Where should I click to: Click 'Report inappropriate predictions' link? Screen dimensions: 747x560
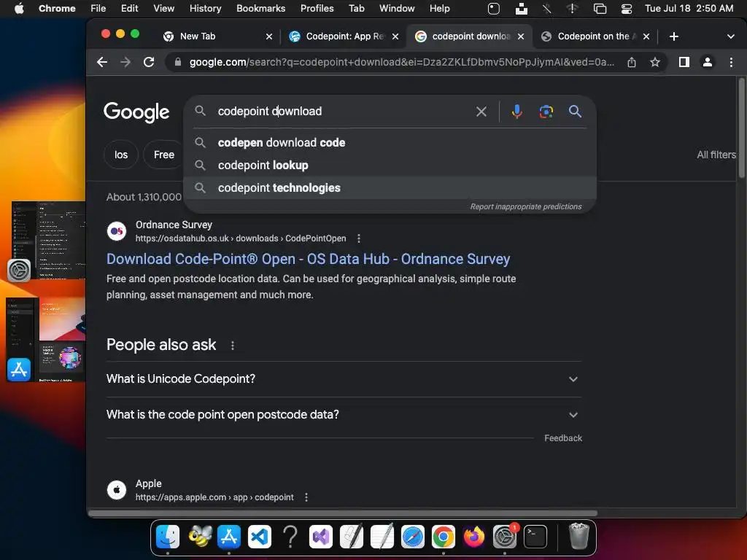pyautogui.click(x=526, y=206)
